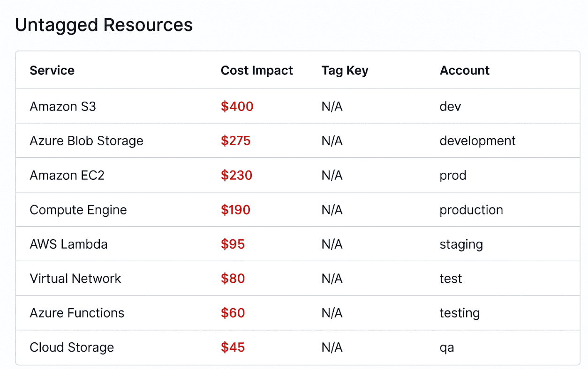The width and height of the screenshot is (588, 369).
Task: Click N/A tag key in Azure Functions row
Action: click(x=332, y=313)
